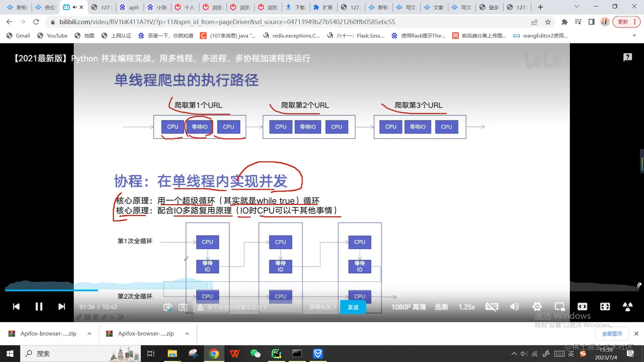Switch to the 下载 tab
Screen dimensions: 644x362
(296, 7)
